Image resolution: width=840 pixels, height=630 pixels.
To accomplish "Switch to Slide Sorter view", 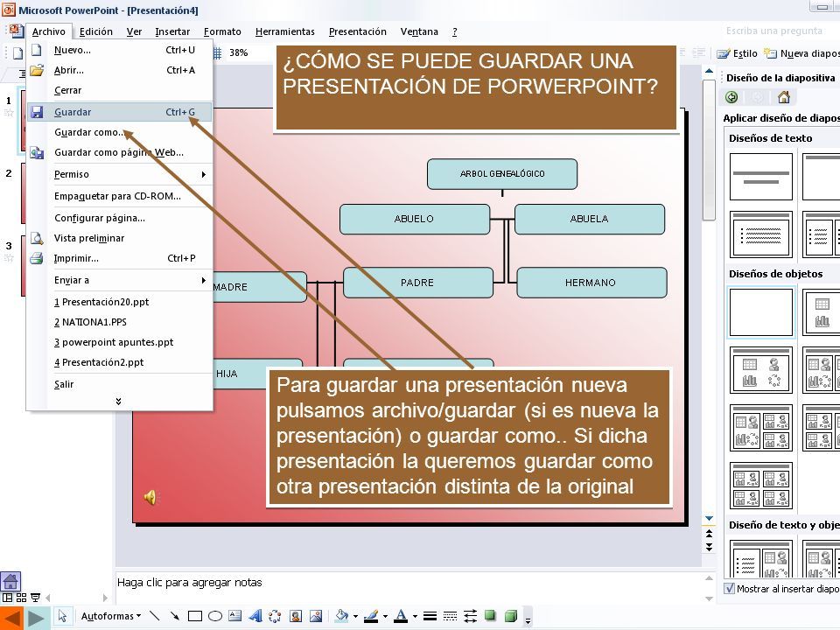I will click(x=21, y=598).
